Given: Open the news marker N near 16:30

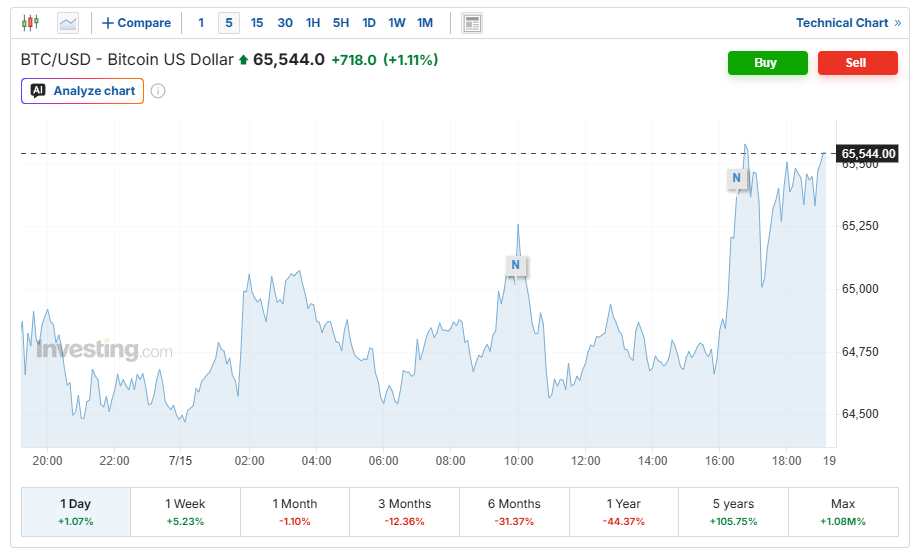Looking at the screenshot, I should click(737, 178).
